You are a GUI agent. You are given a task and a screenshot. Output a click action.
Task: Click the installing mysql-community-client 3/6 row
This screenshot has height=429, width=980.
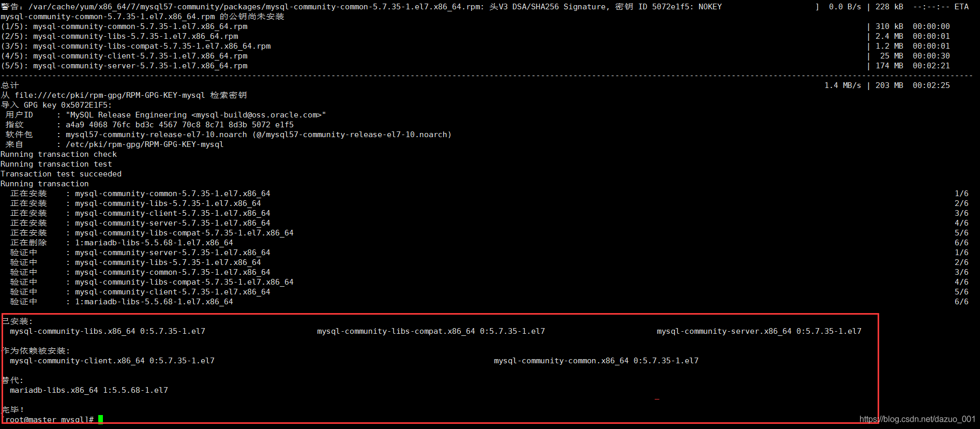pos(489,213)
